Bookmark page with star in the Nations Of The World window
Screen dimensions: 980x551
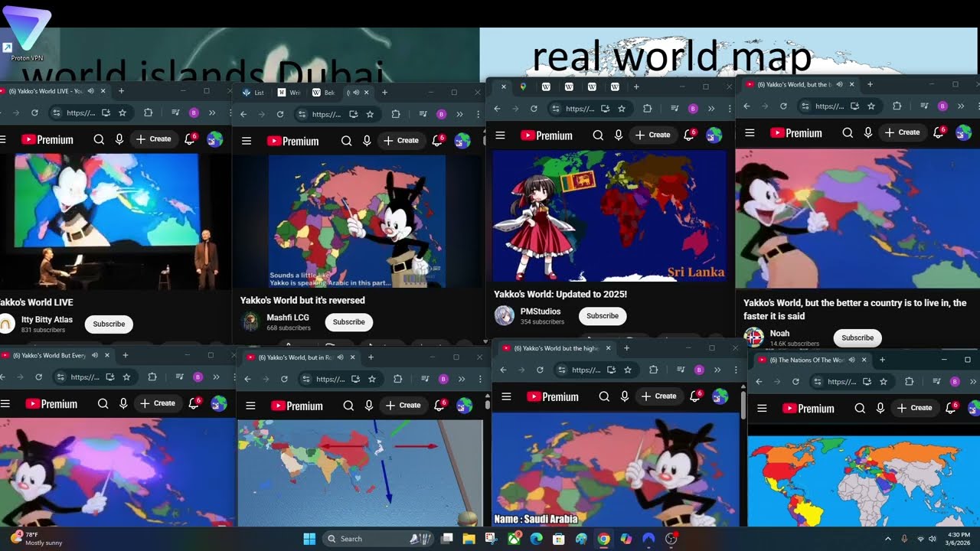884,381
